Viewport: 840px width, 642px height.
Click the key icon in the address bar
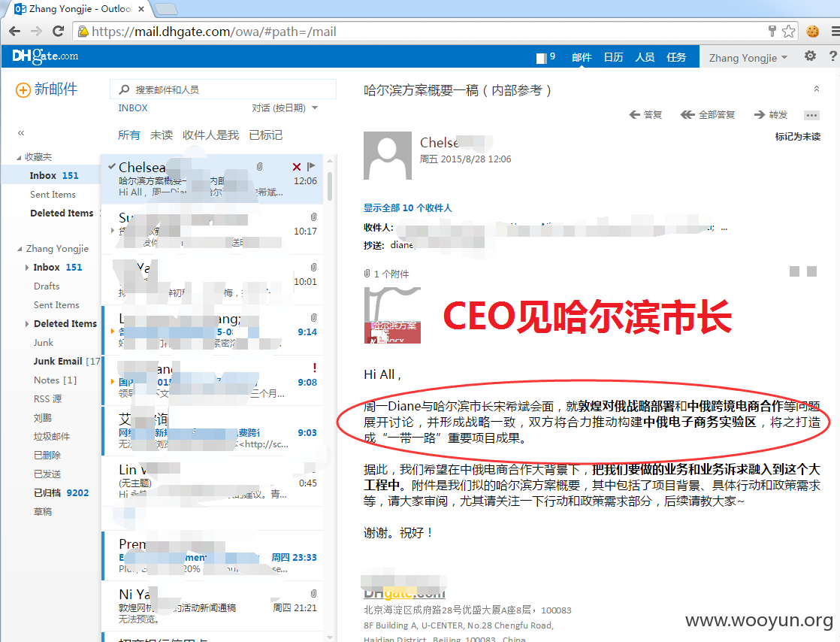pos(772,31)
